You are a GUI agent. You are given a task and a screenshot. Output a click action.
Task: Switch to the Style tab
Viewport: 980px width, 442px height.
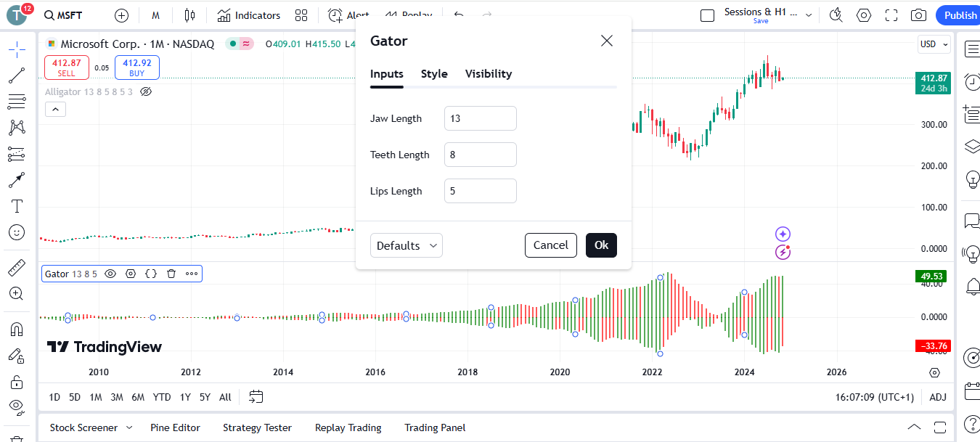coord(434,74)
